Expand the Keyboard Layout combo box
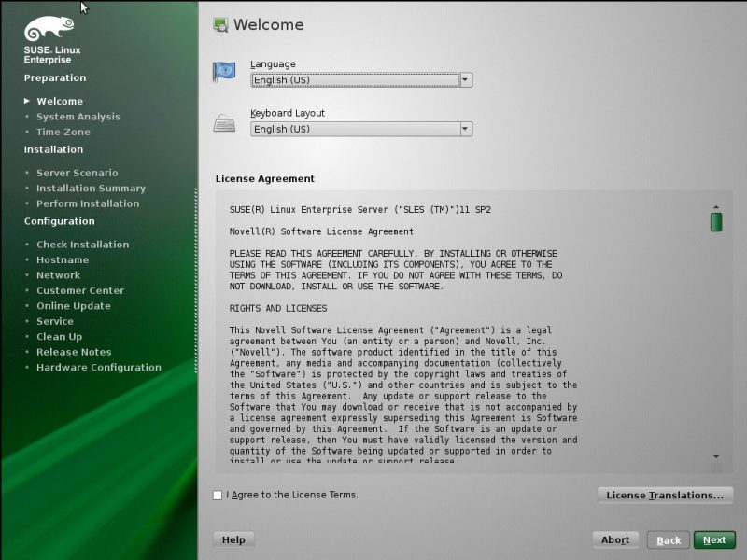 [360, 129]
